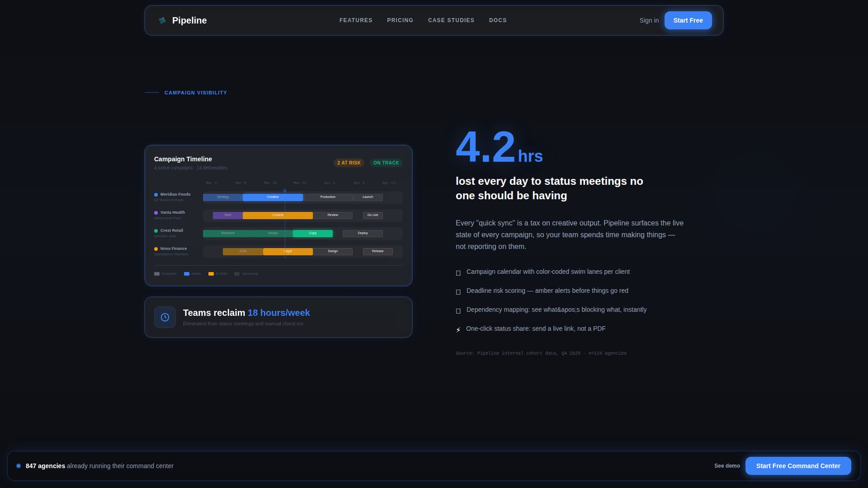Screen dimensions: 868x488
Task: Click the CAMPAIGN VISIBILITY section label
Action: click(x=196, y=93)
